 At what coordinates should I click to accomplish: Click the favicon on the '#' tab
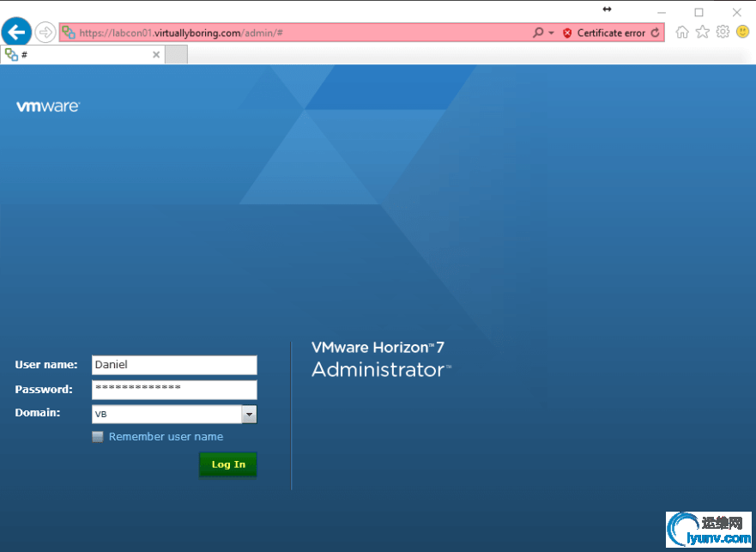point(11,55)
